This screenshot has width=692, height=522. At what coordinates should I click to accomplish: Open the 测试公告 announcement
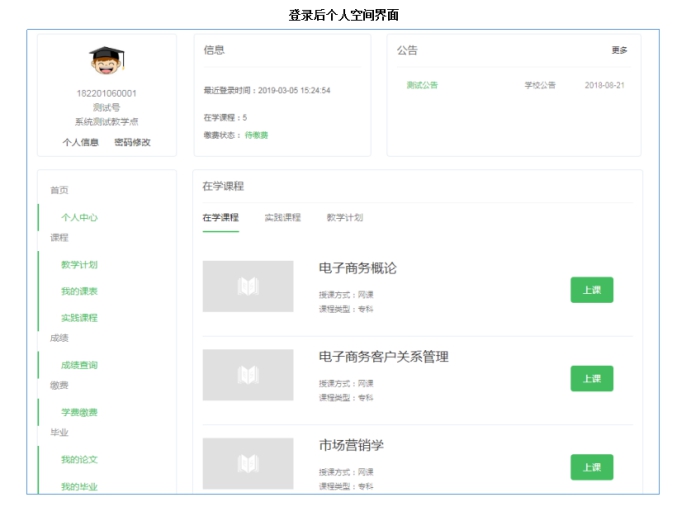point(422,86)
